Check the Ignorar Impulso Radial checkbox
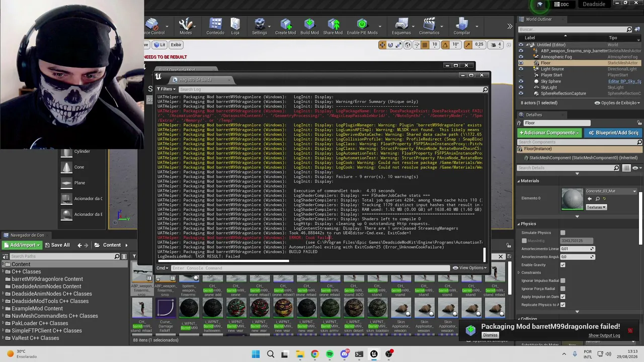The height and width of the screenshot is (362, 644). (562, 281)
